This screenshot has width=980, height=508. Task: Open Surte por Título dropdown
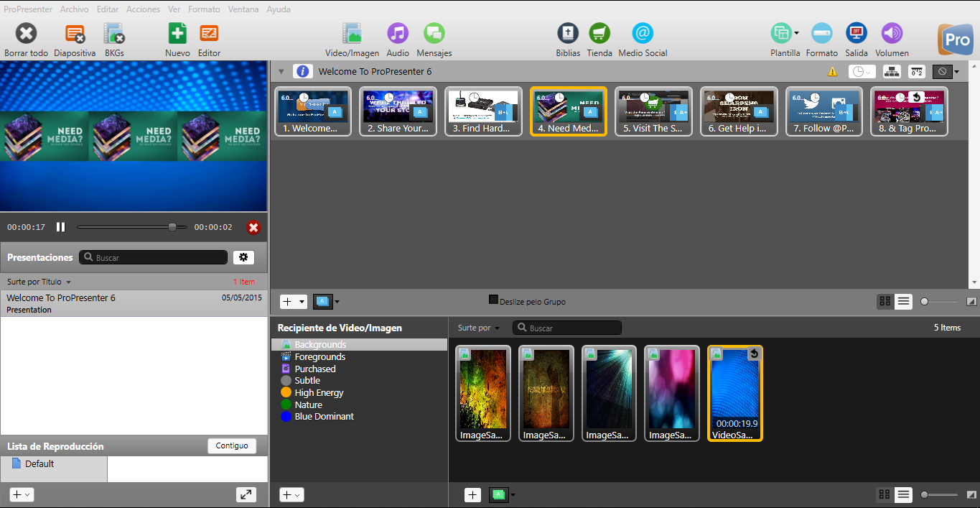click(39, 282)
